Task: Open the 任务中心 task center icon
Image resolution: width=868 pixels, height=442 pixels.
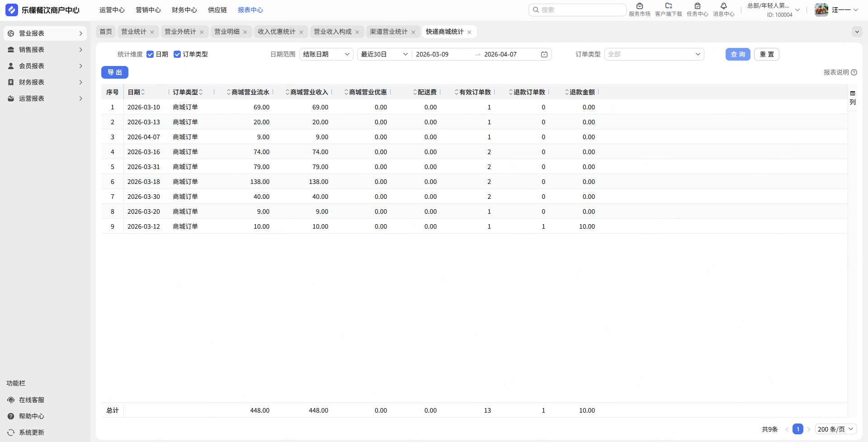Action: pyautogui.click(x=697, y=6)
